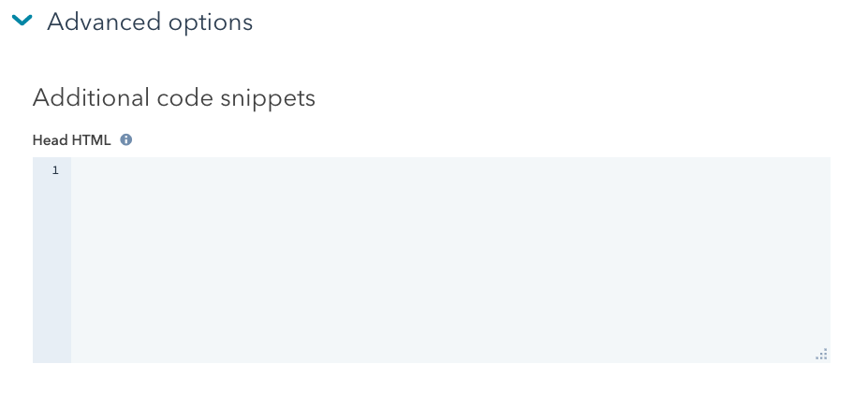Hide Advanced options using the down chevron
This screenshot has height=393, width=868.
coord(23,21)
